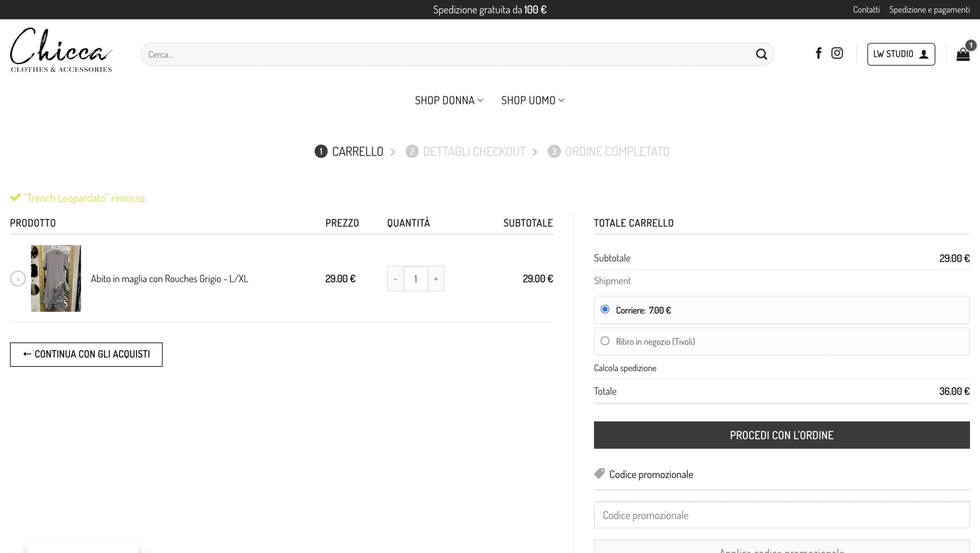The width and height of the screenshot is (980, 553).
Task: Open the LW STUDIO account button
Action: pos(901,54)
